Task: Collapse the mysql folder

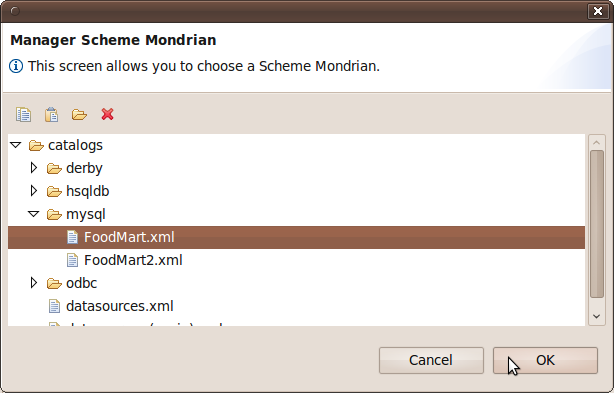Action: [34, 214]
